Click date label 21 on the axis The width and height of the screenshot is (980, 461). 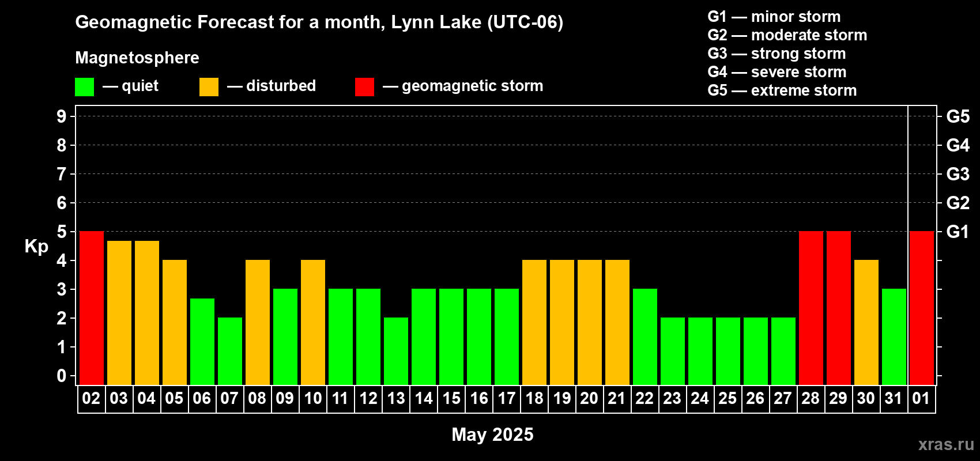(x=617, y=398)
